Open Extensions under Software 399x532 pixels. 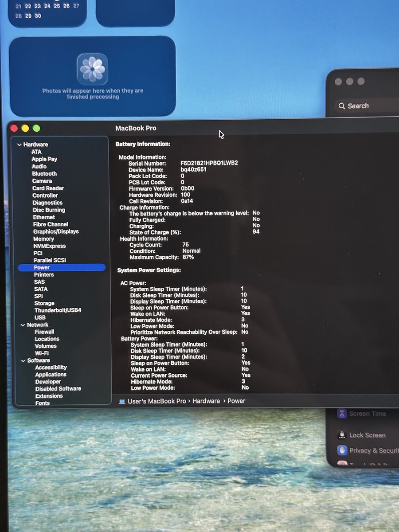coord(49,396)
